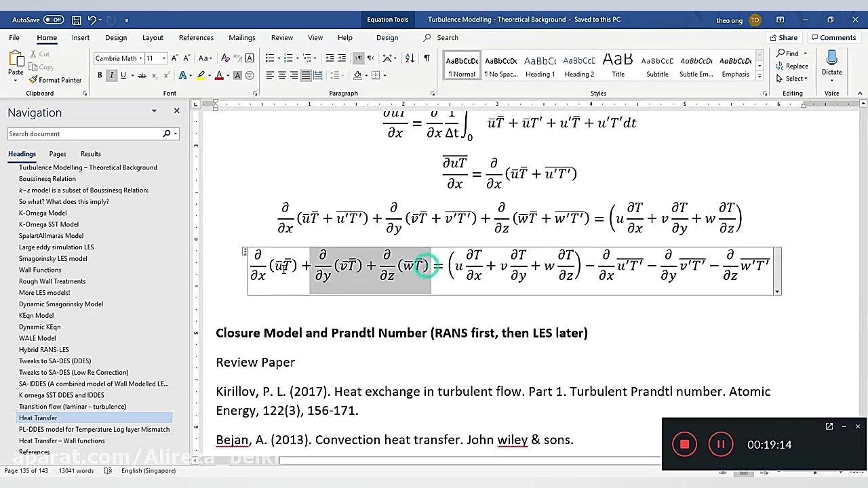Toggle show paragraph marks
The width and height of the screenshot is (868, 488).
click(427, 58)
